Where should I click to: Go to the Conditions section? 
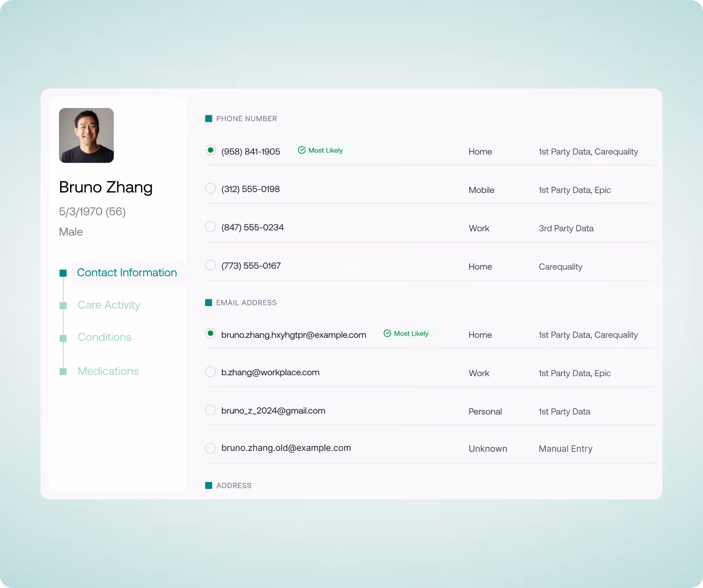pos(104,337)
